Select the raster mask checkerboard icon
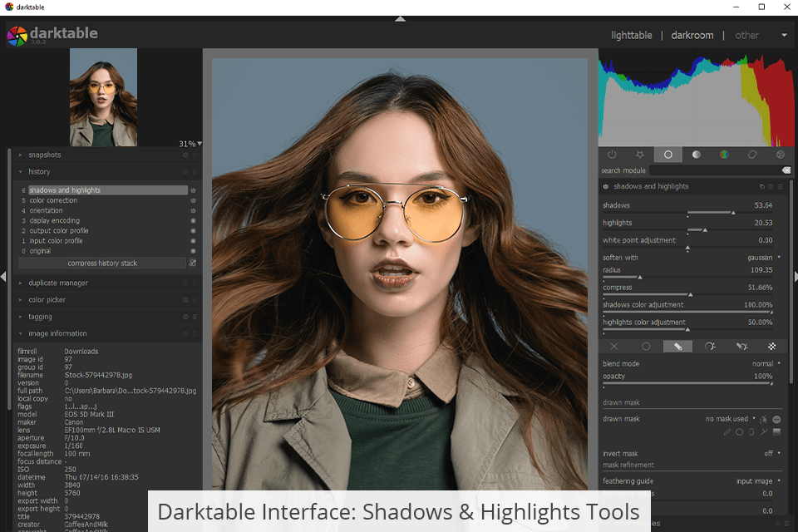798x532 pixels. click(772, 346)
